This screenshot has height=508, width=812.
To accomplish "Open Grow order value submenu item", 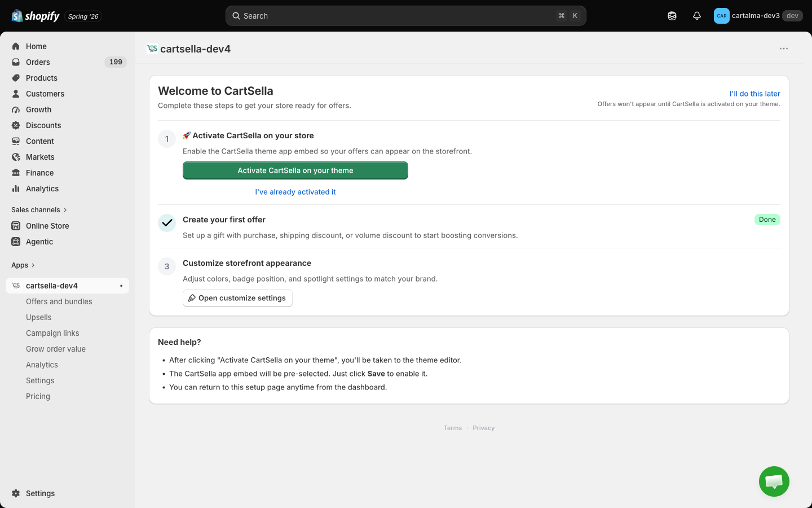I will click(56, 349).
